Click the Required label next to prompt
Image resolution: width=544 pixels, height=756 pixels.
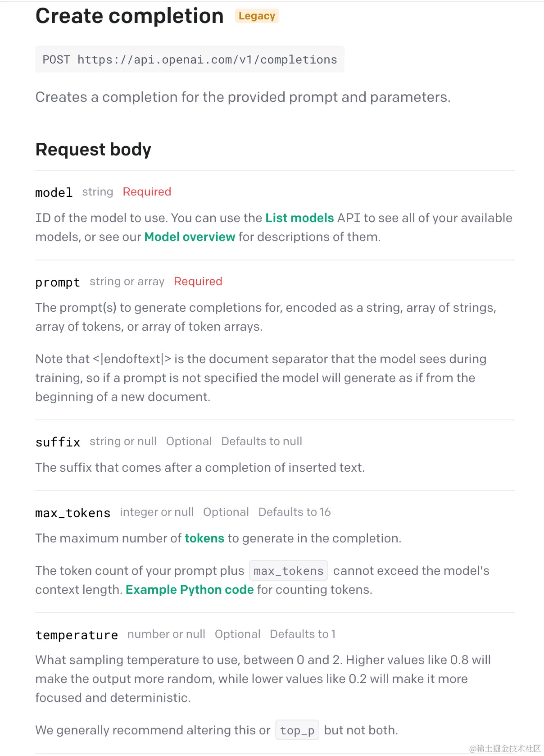198,282
